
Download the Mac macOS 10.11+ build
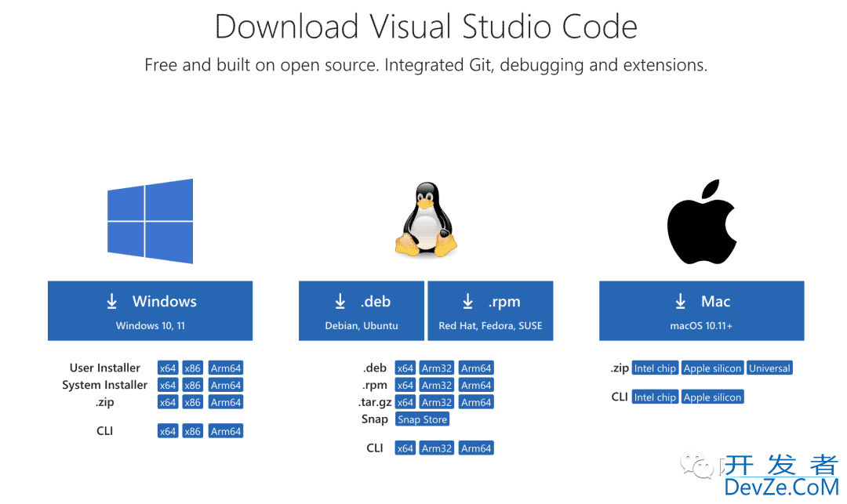pyautogui.click(x=702, y=311)
